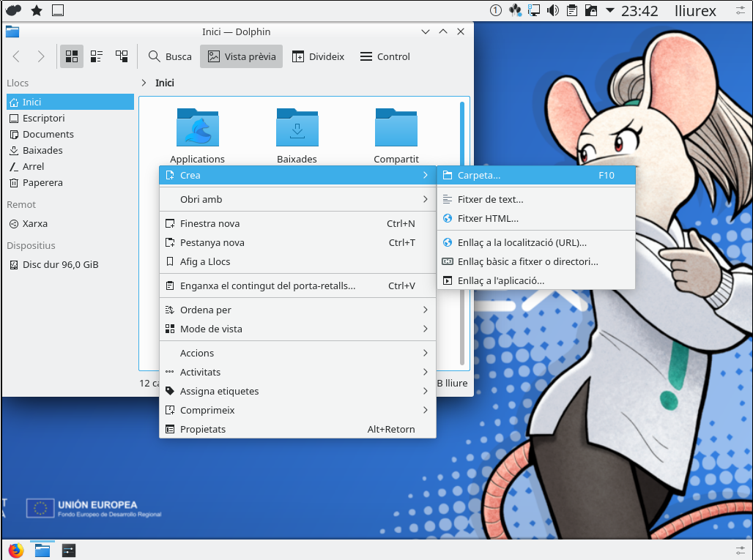753x560 pixels.
Task: Select the Baixades folder icon in file view
Action: click(x=297, y=127)
